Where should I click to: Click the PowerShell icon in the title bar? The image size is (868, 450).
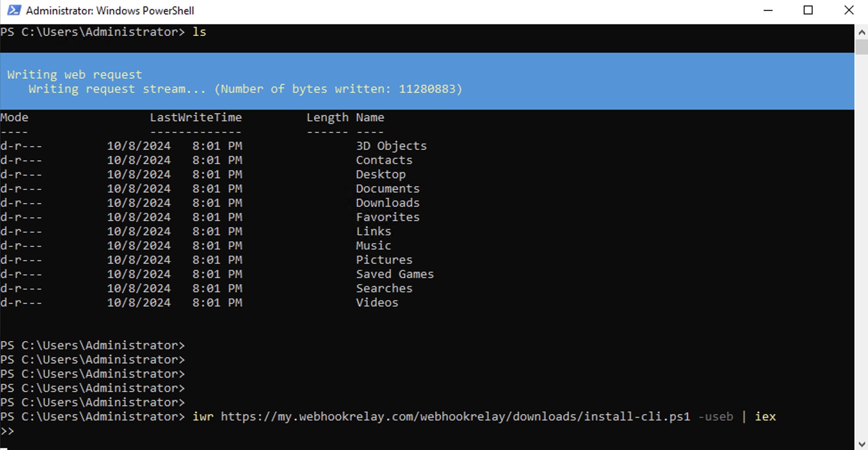(15, 10)
